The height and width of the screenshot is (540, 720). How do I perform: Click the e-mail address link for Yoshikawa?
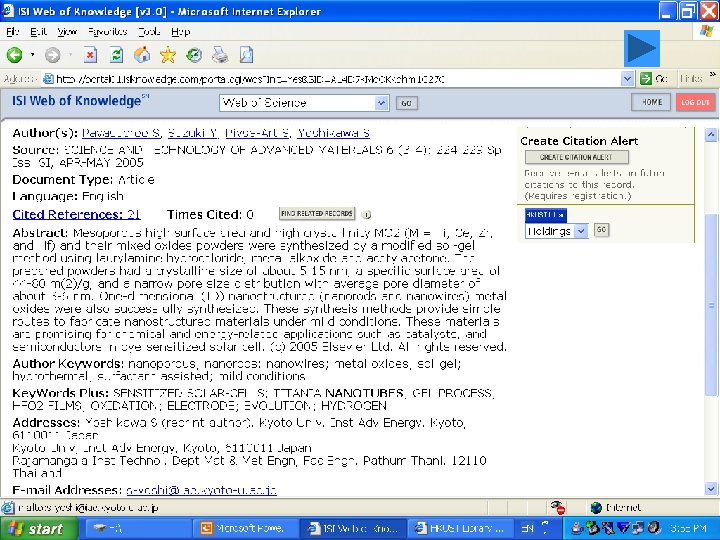click(x=201, y=490)
